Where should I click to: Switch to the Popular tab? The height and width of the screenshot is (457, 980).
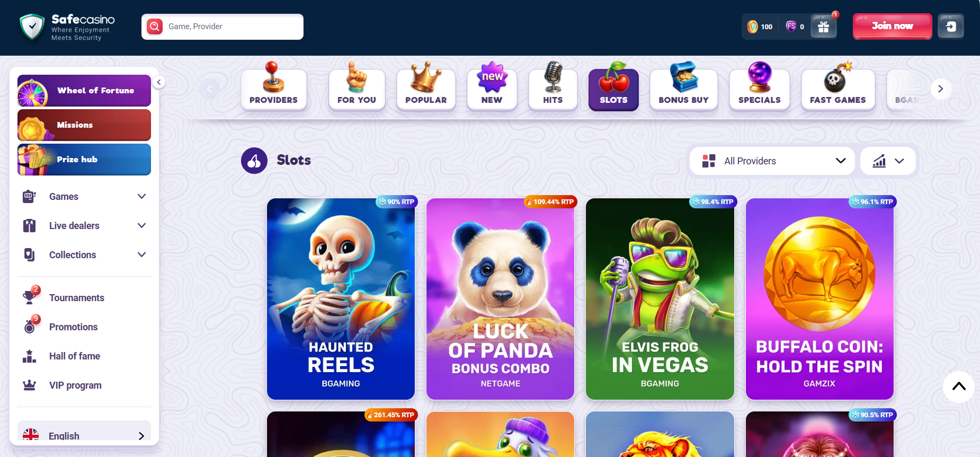click(426, 86)
